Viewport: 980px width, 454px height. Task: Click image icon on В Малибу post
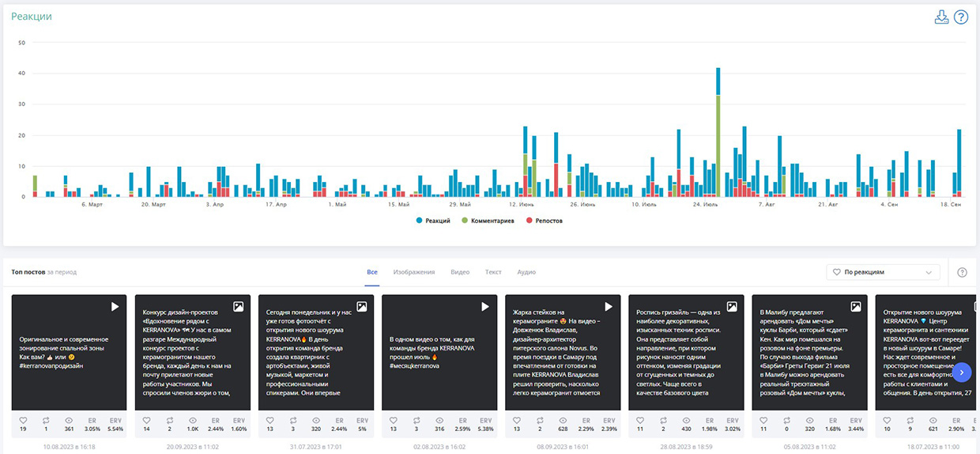pyautogui.click(x=855, y=306)
